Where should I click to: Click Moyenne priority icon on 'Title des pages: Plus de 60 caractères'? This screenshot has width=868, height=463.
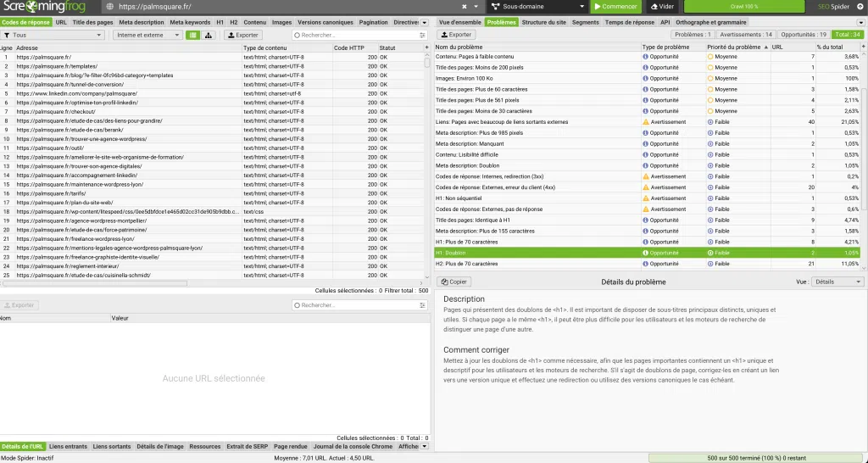710,89
